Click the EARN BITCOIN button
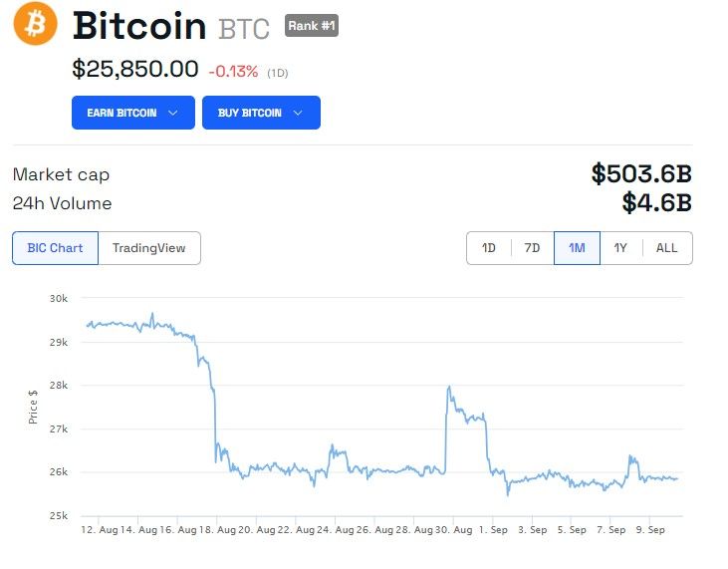Screen dimensions: 728x569 (x=133, y=113)
